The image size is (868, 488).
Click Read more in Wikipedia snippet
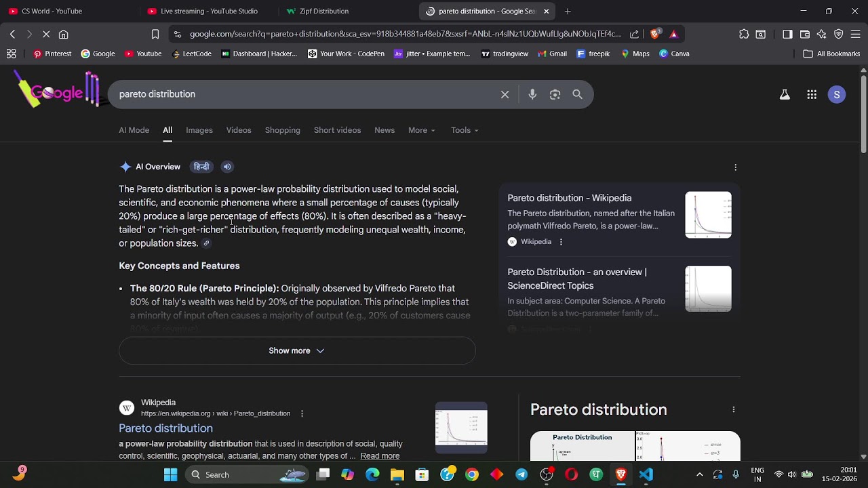point(380,456)
